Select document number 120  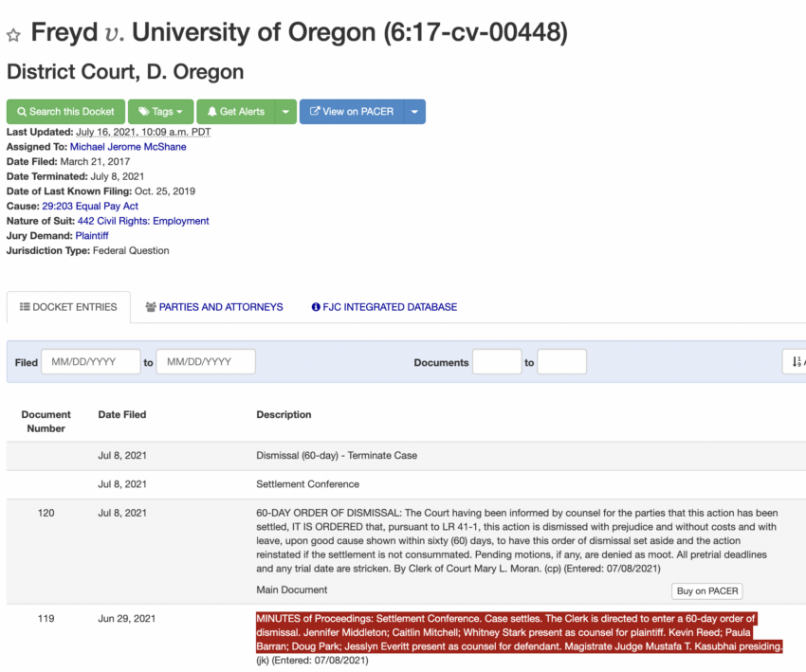pyautogui.click(x=46, y=513)
